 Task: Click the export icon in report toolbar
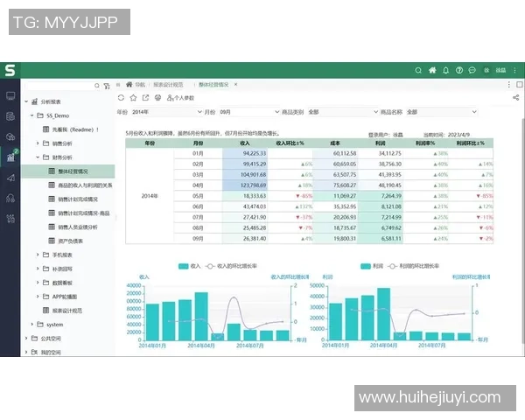pos(145,98)
